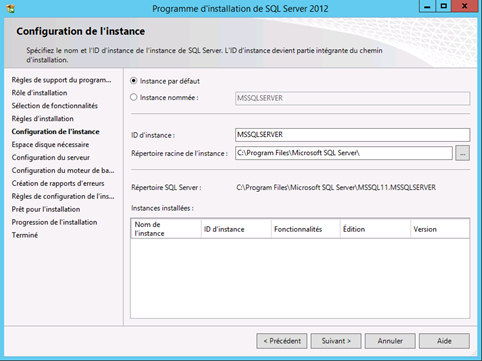Screen dimensions: 482x361
Task: Click Configuration de l'instance step in sidebar
Action: pyautogui.click(x=55, y=132)
